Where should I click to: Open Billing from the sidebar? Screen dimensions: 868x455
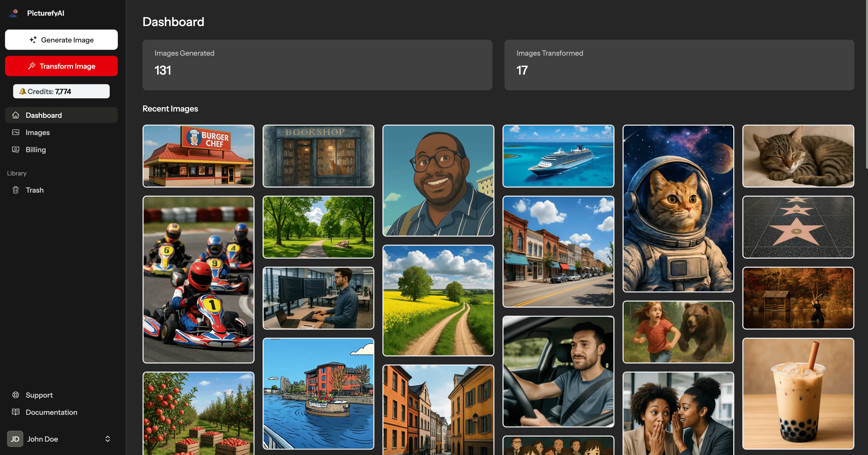coord(35,150)
